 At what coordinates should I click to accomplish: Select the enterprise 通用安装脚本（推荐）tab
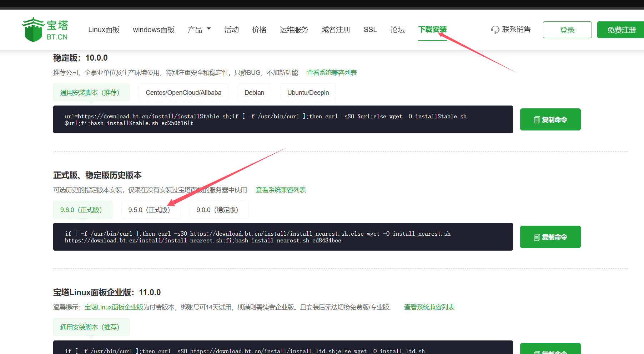[x=91, y=327]
